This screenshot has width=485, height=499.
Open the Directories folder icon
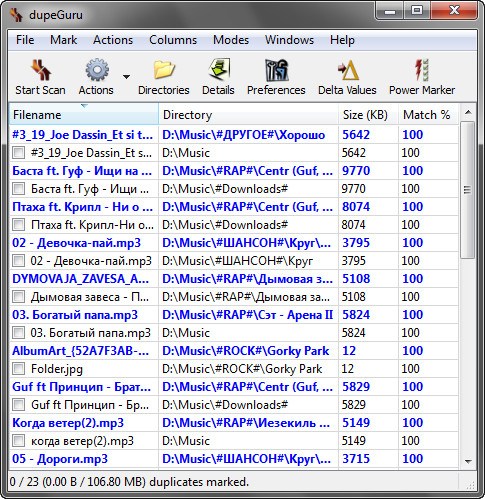click(x=164, y=70)
